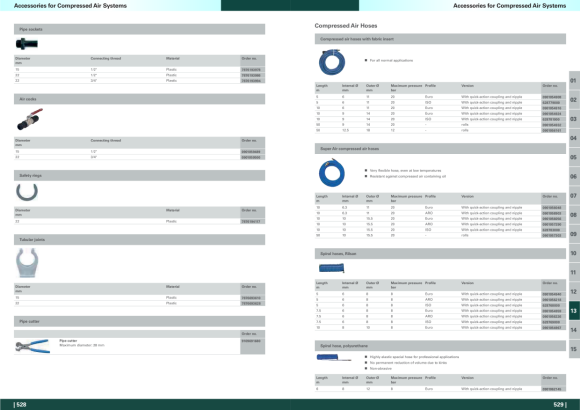The image size is (580, 410).
Task: Click the polyurethane spiral hose image
Action: pos(333,357)
